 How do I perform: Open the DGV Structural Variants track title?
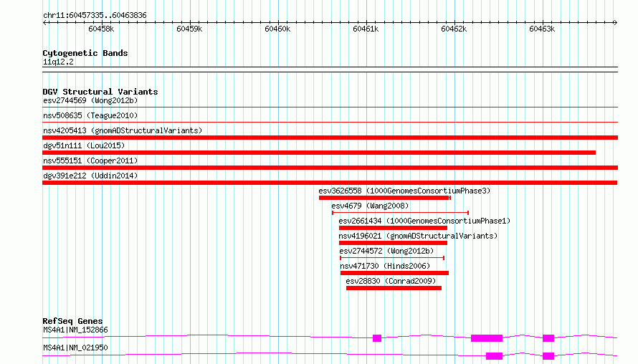(x=100, y=92)
